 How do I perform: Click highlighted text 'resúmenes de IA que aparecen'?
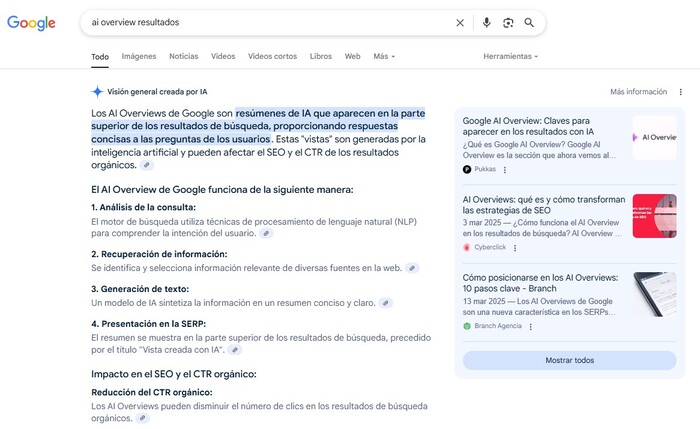305,113
